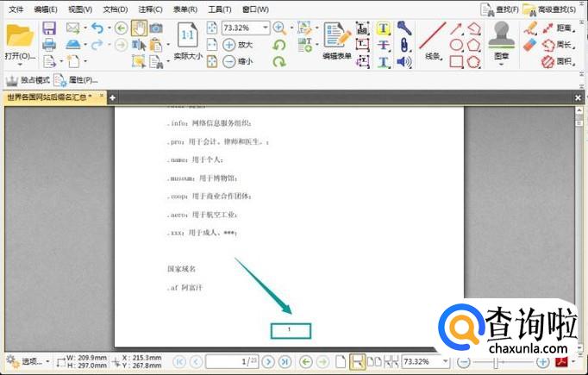Select the Strikeout text tool
The height and width of the screenshot is (375, 588).
click(383, 45)
